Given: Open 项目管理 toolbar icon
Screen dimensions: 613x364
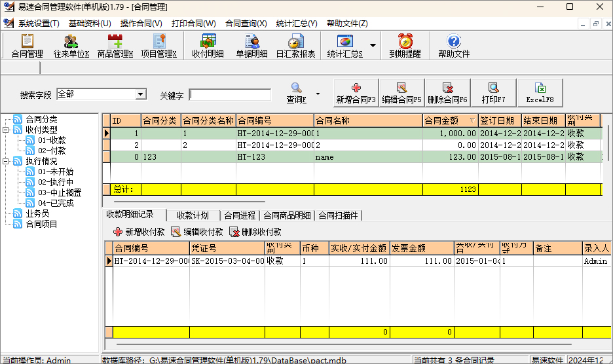Looking at the screenshot, I should 158,46.
